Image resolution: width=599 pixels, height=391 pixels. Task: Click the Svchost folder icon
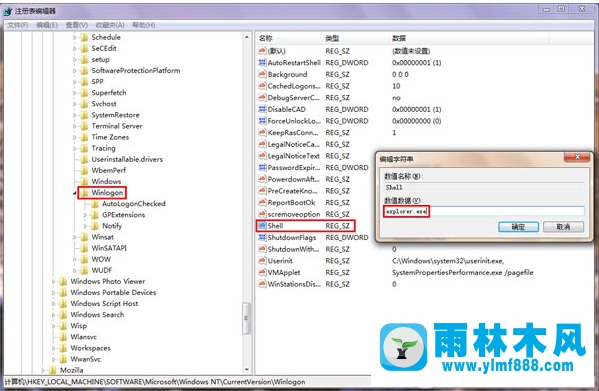[x=84, y=104]
